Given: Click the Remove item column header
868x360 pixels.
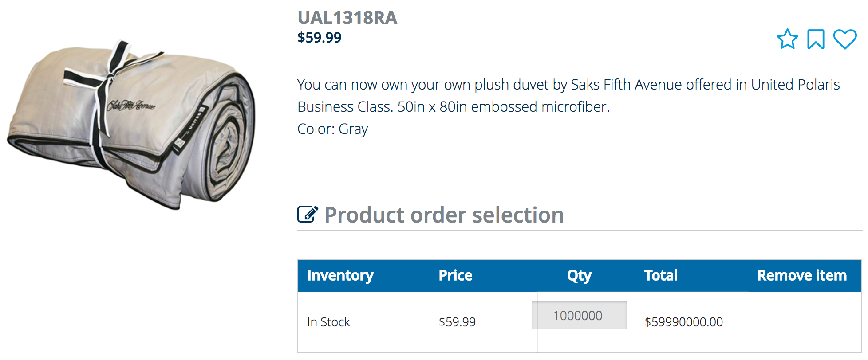Looking at the screenshot, I should [801, 275].
